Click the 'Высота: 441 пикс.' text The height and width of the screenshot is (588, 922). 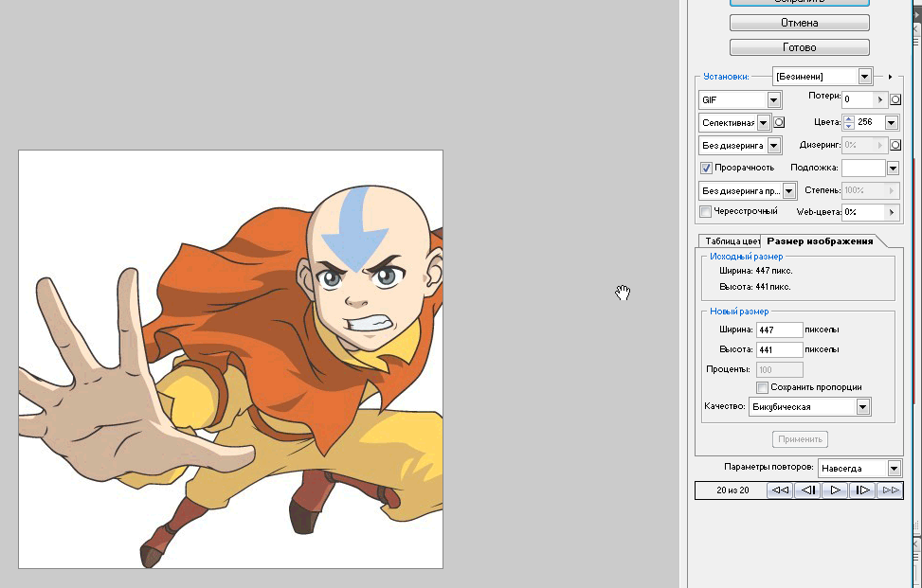click(754, 287)
